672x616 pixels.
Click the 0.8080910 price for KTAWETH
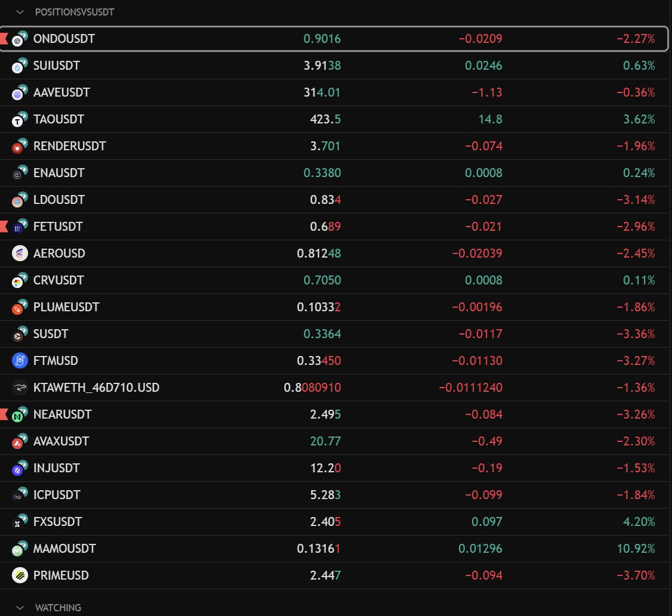point(313,388)
